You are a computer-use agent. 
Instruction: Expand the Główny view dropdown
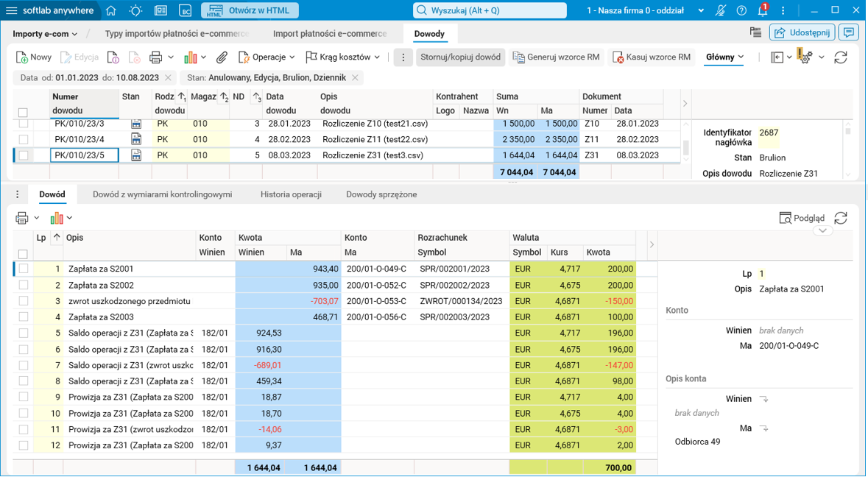tap(724, 57)
